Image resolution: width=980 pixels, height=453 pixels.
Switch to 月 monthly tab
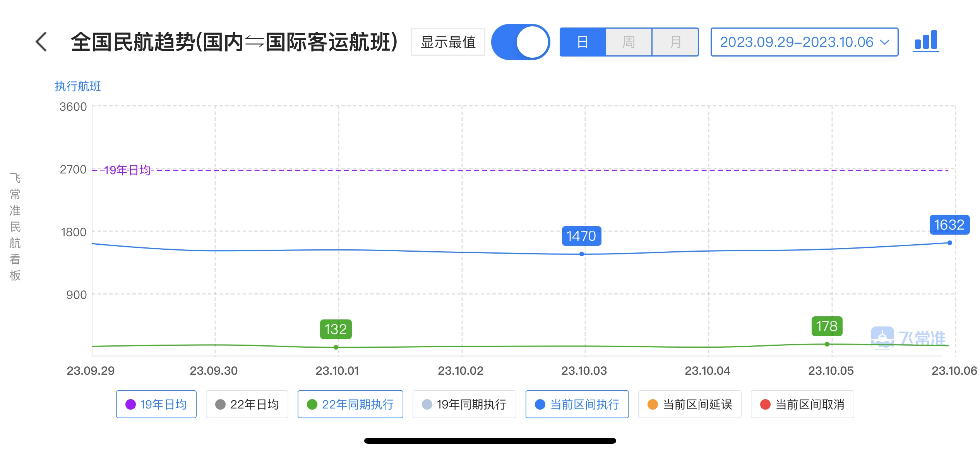click(675, 42)
